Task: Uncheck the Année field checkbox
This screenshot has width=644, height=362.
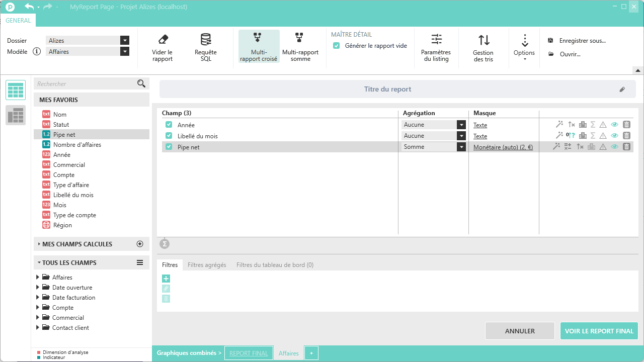Action: click(x=169, y=125)
